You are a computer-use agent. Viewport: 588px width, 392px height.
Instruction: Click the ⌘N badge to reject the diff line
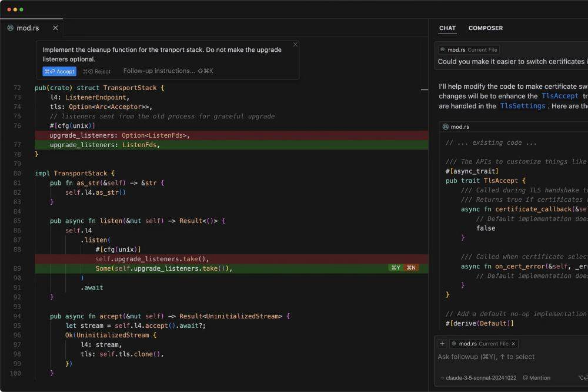click(412, 268)
